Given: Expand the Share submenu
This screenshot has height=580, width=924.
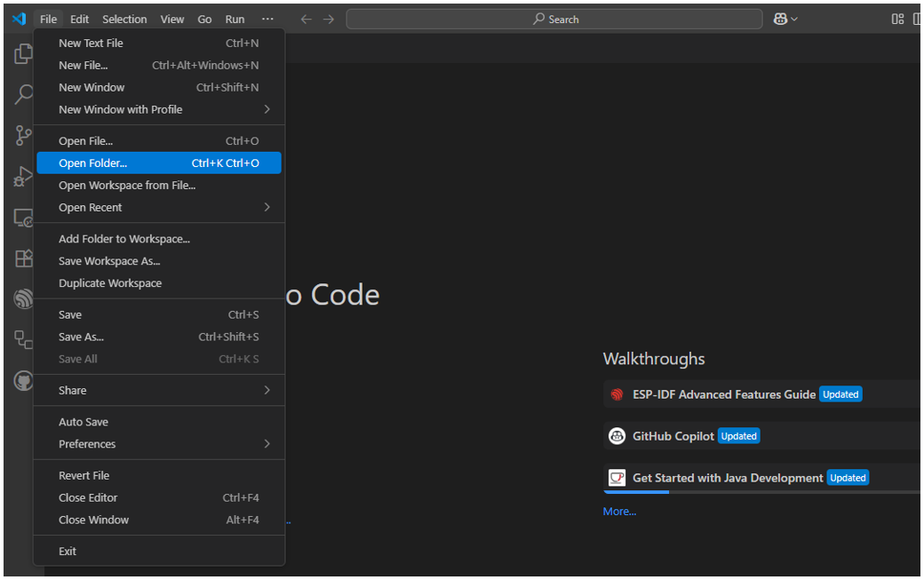Looking at the screenshot, I should pyautogui.click(x=159, y=391).
